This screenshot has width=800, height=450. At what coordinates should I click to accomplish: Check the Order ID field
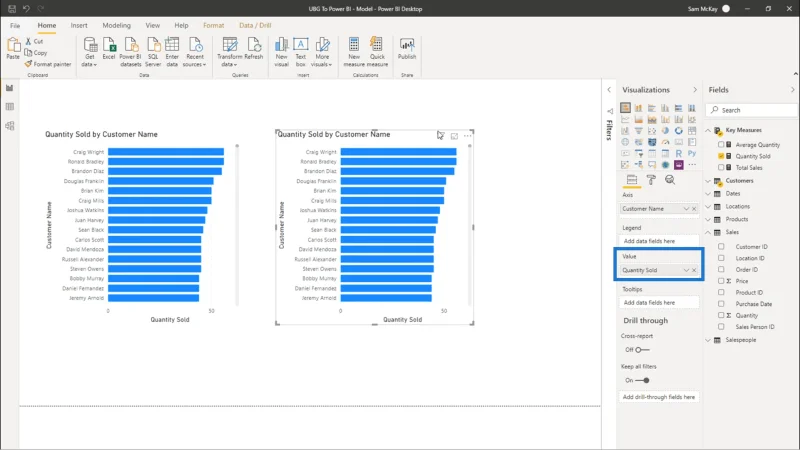pyautogui.click(x=721, y=269)
